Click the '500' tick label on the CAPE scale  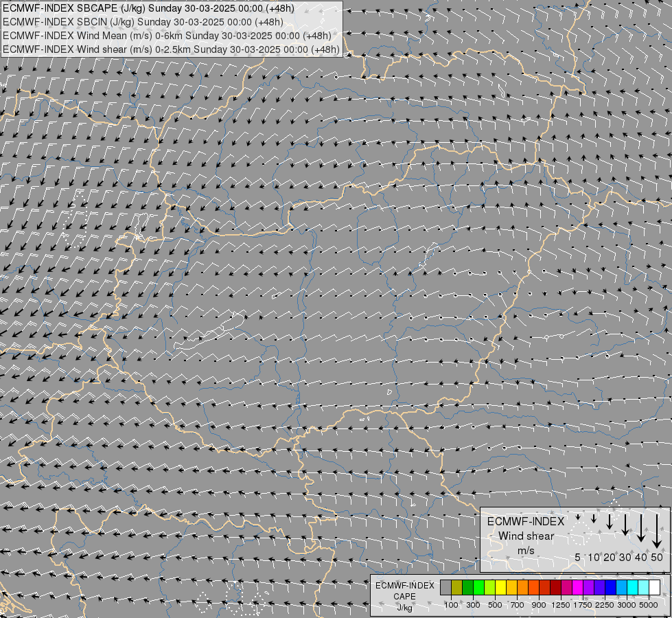tap(495, 605)
